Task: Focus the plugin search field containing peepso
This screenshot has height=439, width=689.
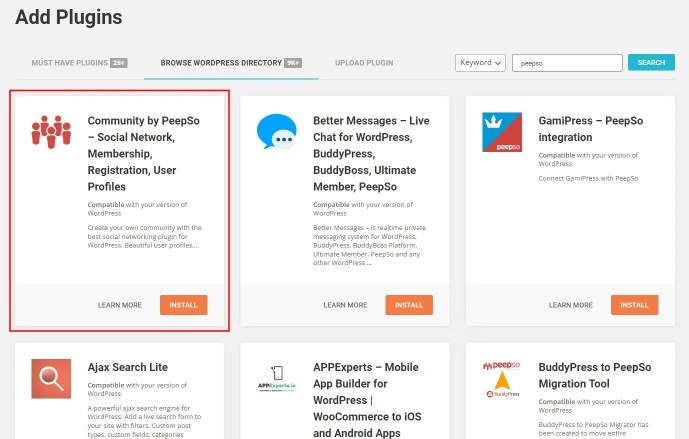Action: point(567,62)
